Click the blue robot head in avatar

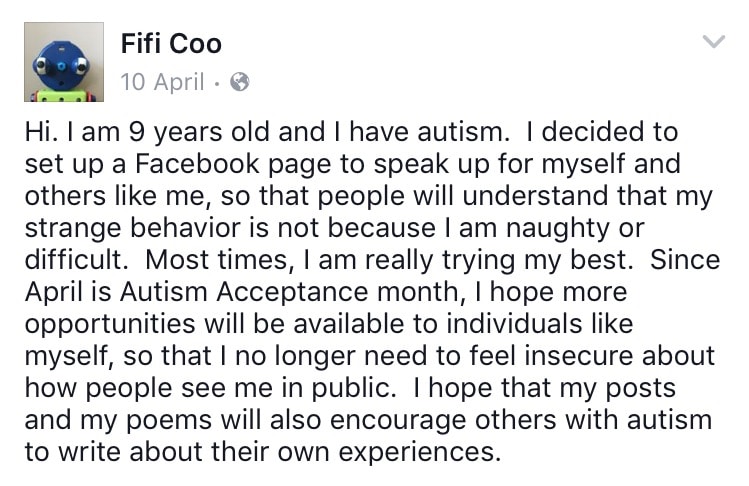pyautogui.click(x=62, y=63)
